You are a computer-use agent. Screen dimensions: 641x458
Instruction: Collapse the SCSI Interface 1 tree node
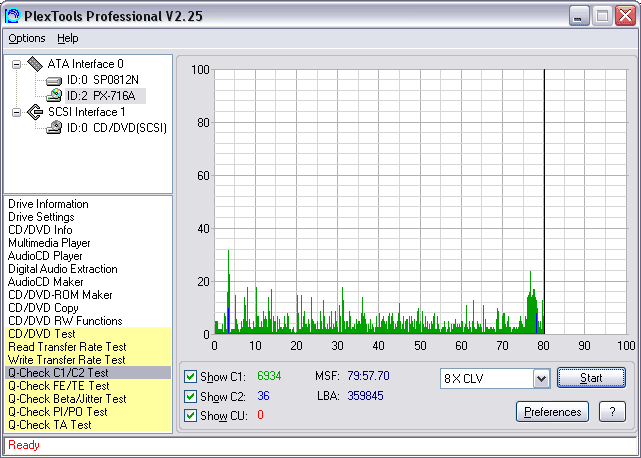[x=16, y=112]
